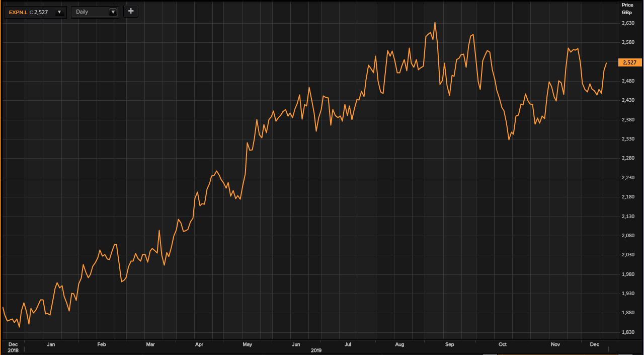Image resolution: width=644 pixels, height=355 pixels.
Task: Click the 2,630 price axis label
Action: click(628, 23)
